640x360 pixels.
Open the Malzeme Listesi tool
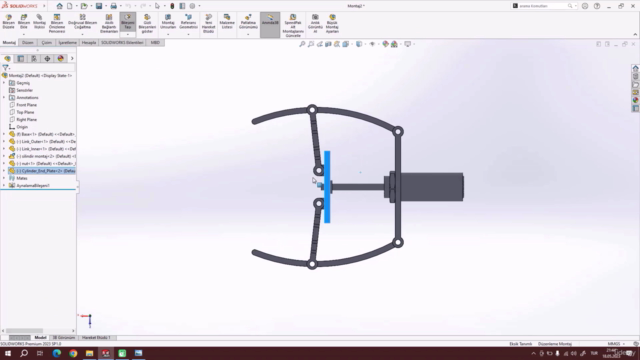[227, 22]
